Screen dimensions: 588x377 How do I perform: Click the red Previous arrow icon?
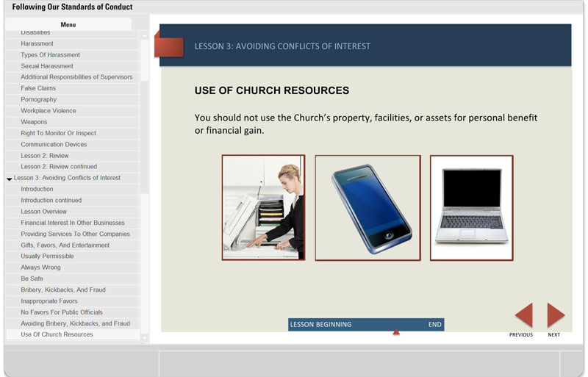tap(524, 315)
